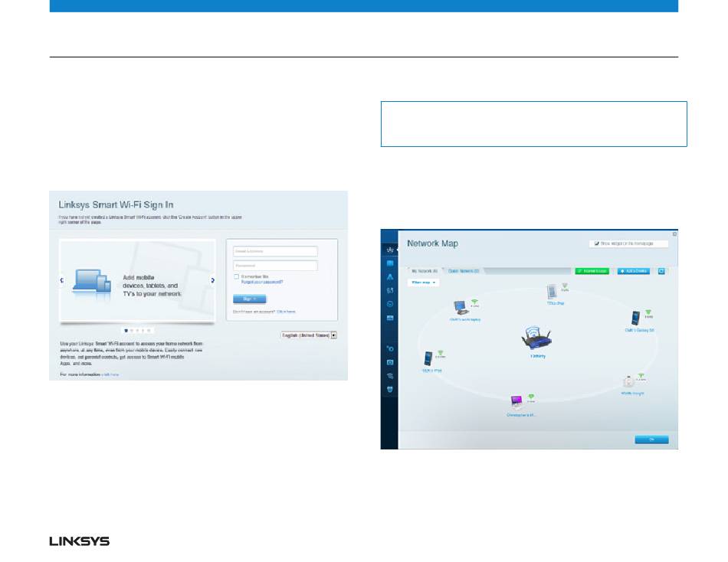
Task: Open Connectivity gear icon in sidebar
Action: 390,348
